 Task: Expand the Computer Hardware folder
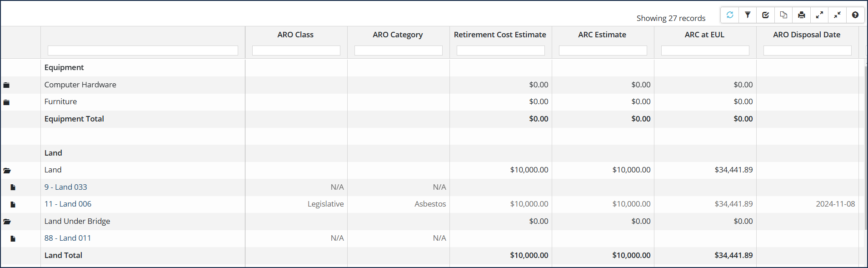(x=6, y=85)
